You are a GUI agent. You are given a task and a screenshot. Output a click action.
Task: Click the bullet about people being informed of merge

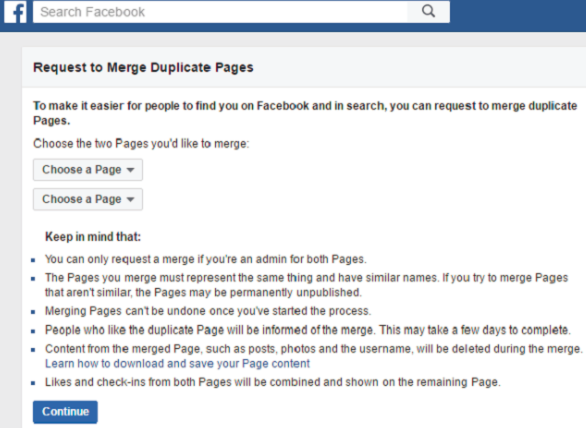308,330
